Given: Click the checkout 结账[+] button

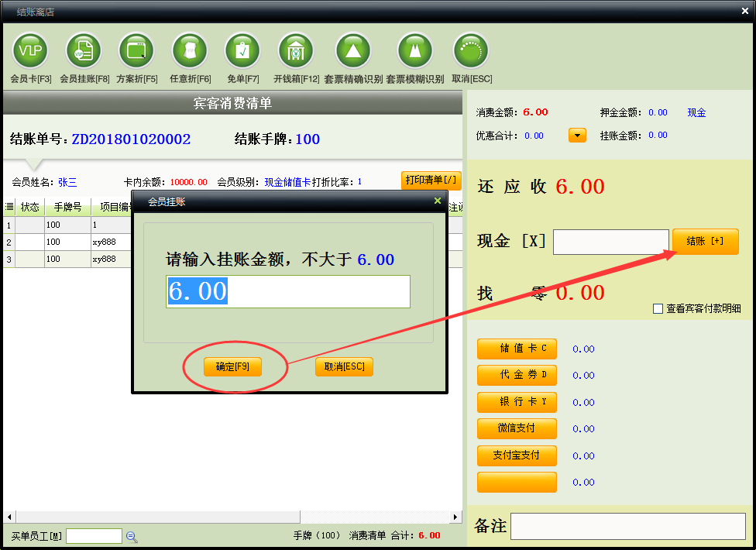Looking at the screenshot, I should click(705, 242).
